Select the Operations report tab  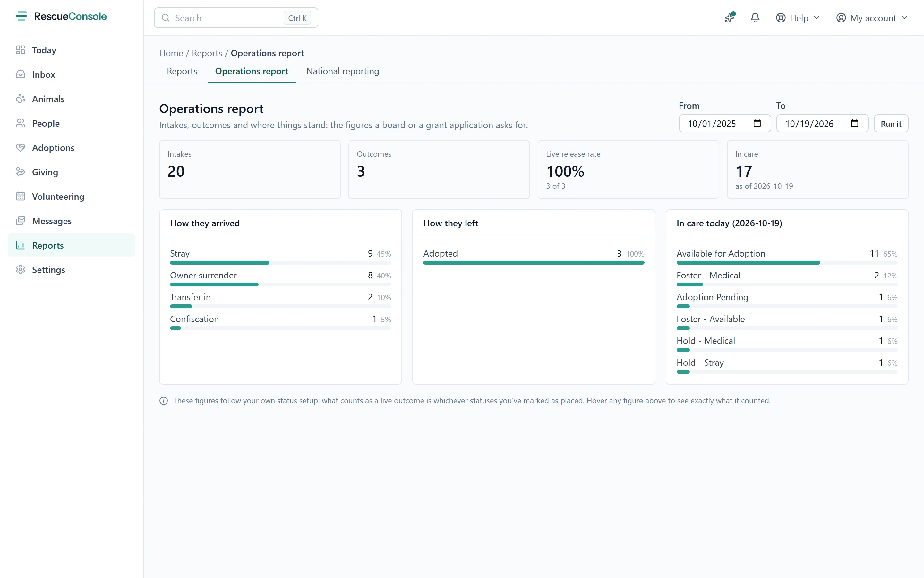(x=252, y=71)
